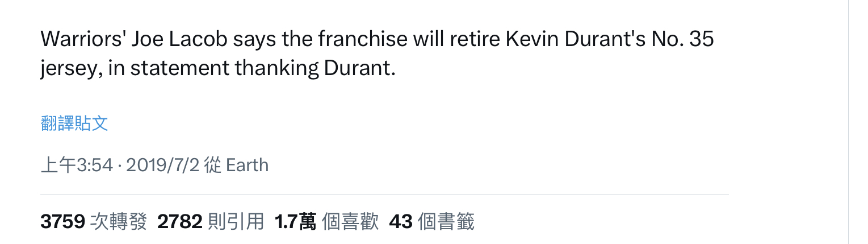View the 個喜歡 likes list
Viewport: 868px width, 244px height.
click(x=350, y=222)
